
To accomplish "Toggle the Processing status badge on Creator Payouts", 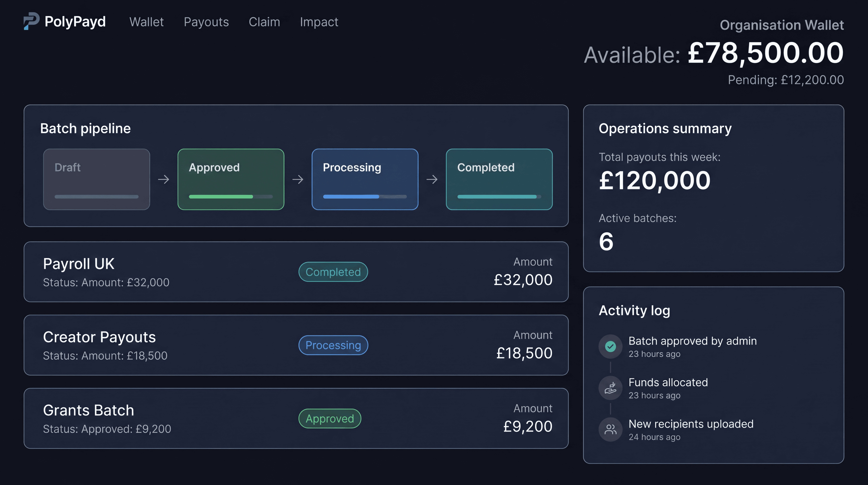I will tap(333, 345).
